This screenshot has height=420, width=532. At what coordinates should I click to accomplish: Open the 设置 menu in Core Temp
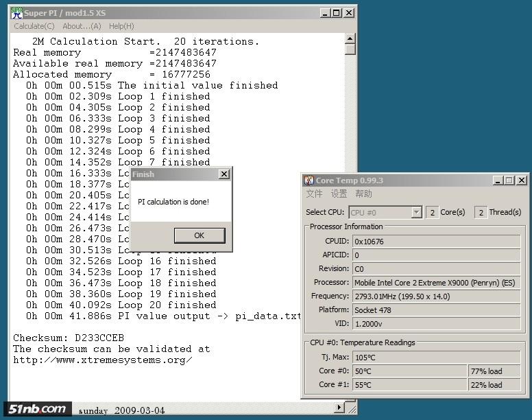click(x=339, y=194)
